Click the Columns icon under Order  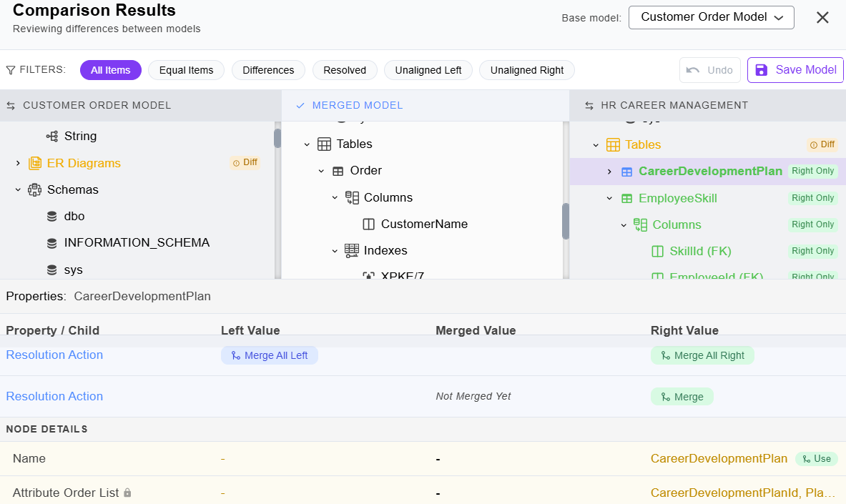[x=352, y=197]
